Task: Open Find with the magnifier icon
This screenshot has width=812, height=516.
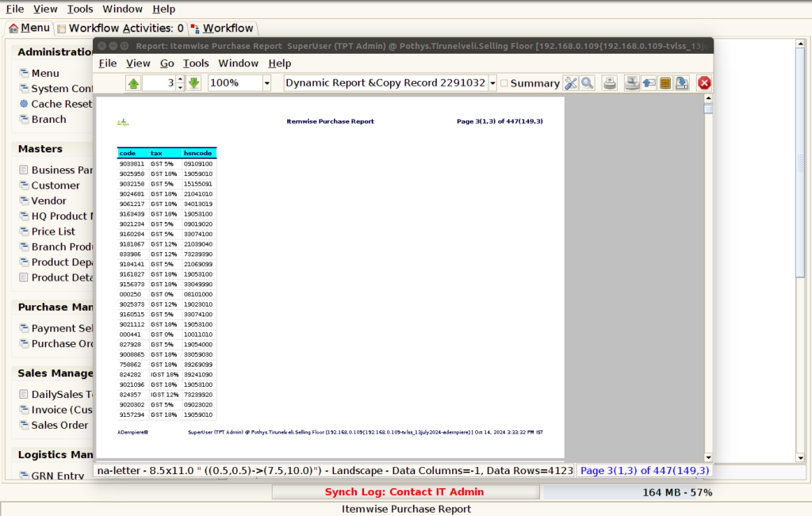Action: (x=588, y=83)
